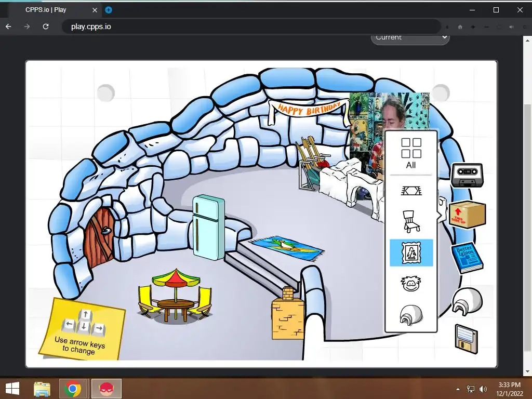Select the igloo category in the panel
532x399 pixels.
(x=411, y=315)
